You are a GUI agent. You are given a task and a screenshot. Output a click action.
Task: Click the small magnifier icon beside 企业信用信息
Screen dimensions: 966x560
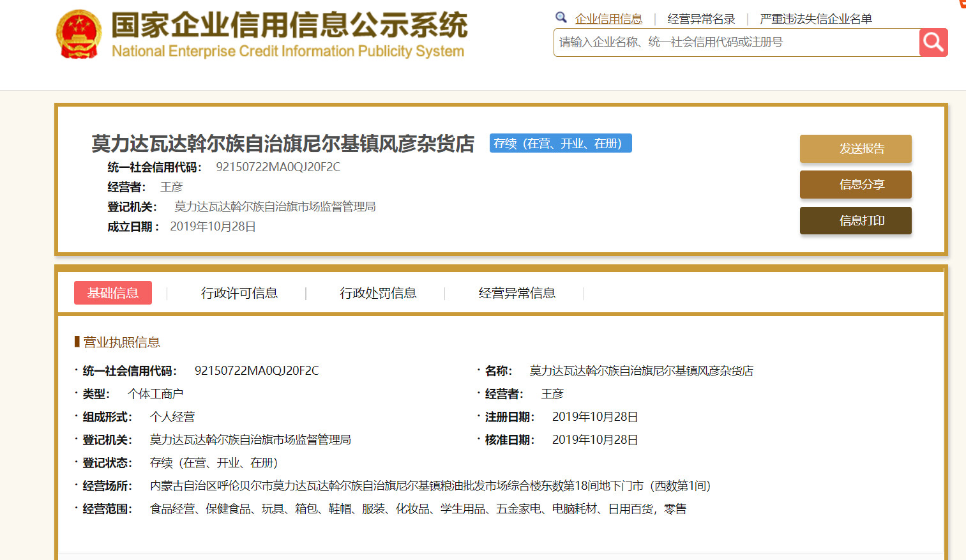pyautogui.click(x=561, y=18)
